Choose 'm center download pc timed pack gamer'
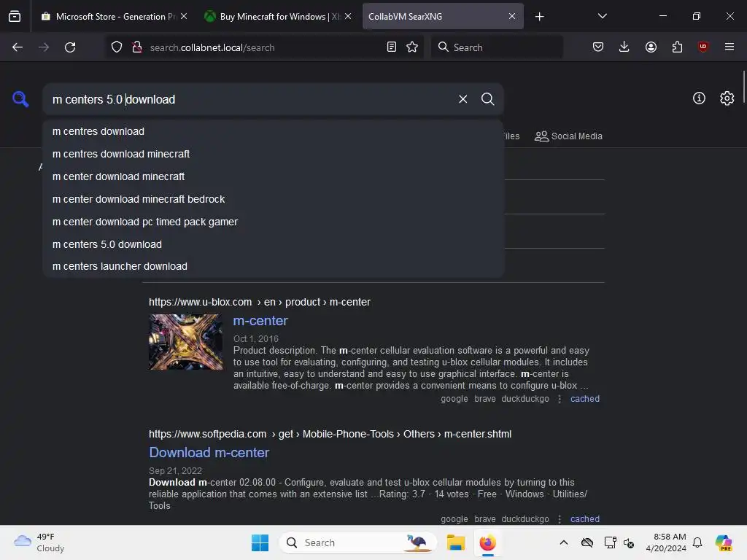Viewport: 747px width, 560px height. (274, 222)
